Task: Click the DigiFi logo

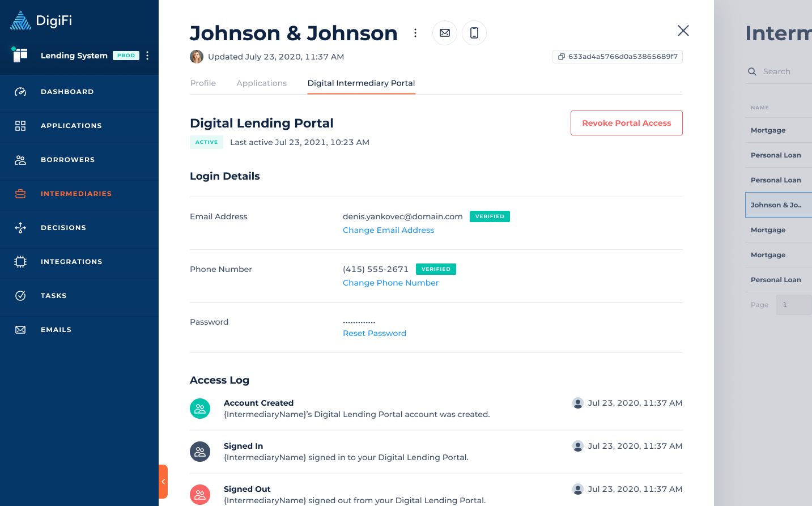Action: (x=41, y=20)
